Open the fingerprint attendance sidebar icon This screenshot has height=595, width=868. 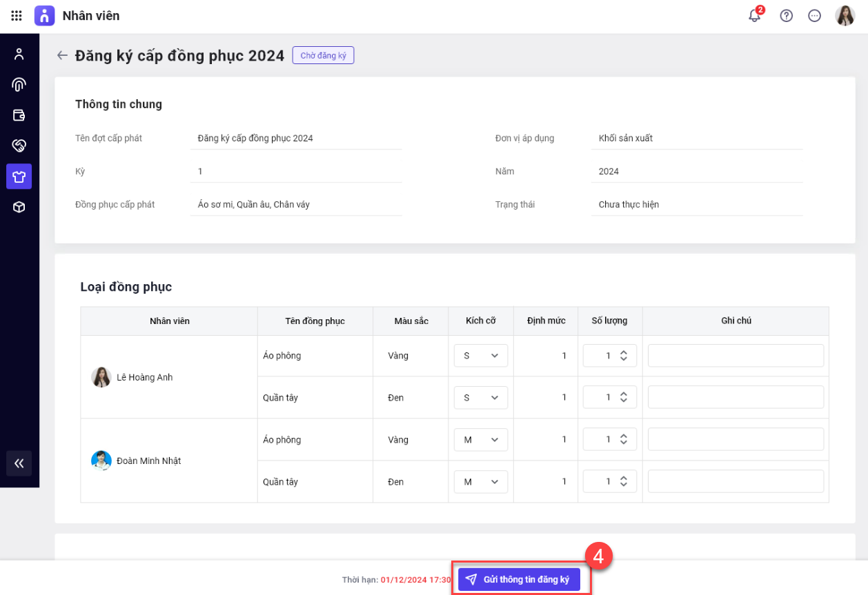tap(19, 85)
